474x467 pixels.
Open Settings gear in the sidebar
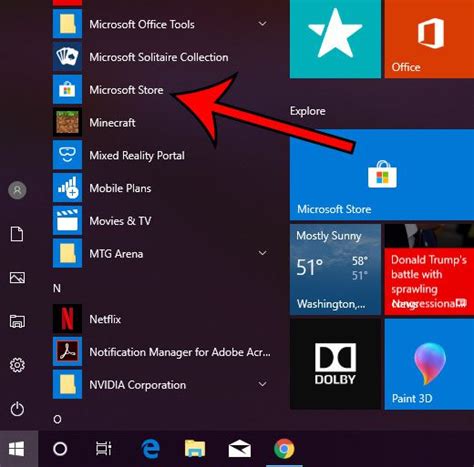pyautogui.click(x=17, y=365)
